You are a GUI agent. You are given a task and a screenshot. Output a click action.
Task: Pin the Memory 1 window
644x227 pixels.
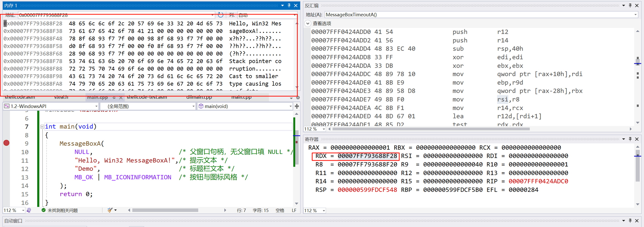pos(289,6)
